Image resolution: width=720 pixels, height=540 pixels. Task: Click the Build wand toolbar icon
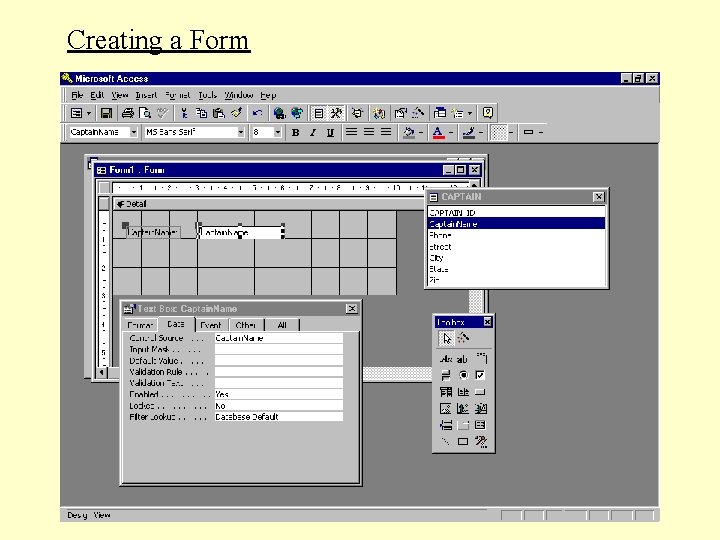point(418,113)
